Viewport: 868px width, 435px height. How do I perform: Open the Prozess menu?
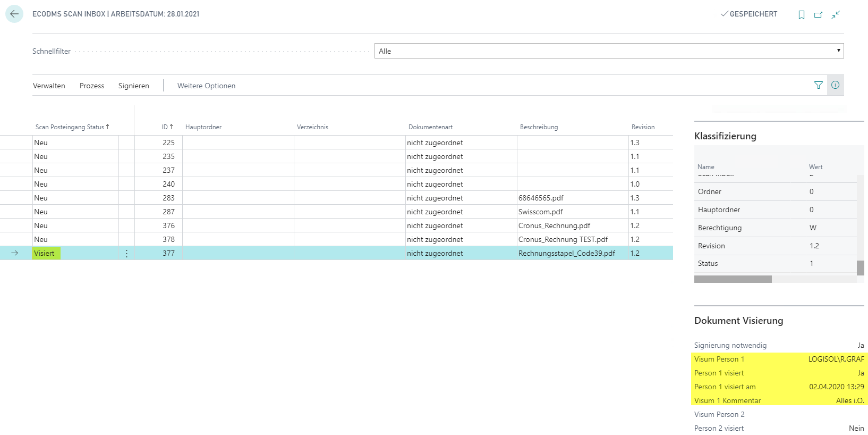pos(92,86)
